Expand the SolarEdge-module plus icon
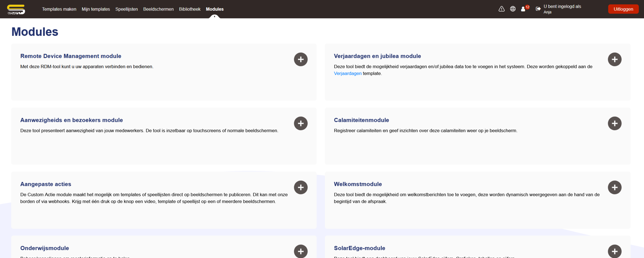The height and width of the screenshot is (258, 644). click(614, 251)
